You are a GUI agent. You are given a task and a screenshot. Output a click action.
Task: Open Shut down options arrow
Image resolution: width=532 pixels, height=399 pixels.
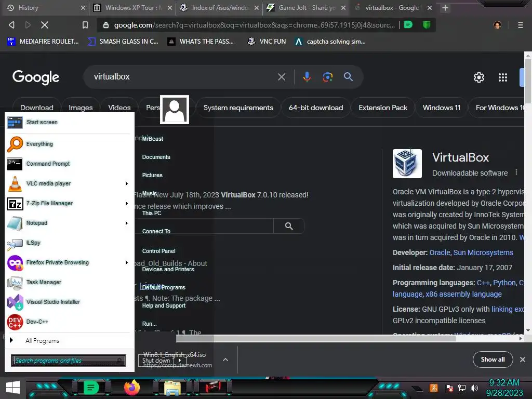(180, 361)
